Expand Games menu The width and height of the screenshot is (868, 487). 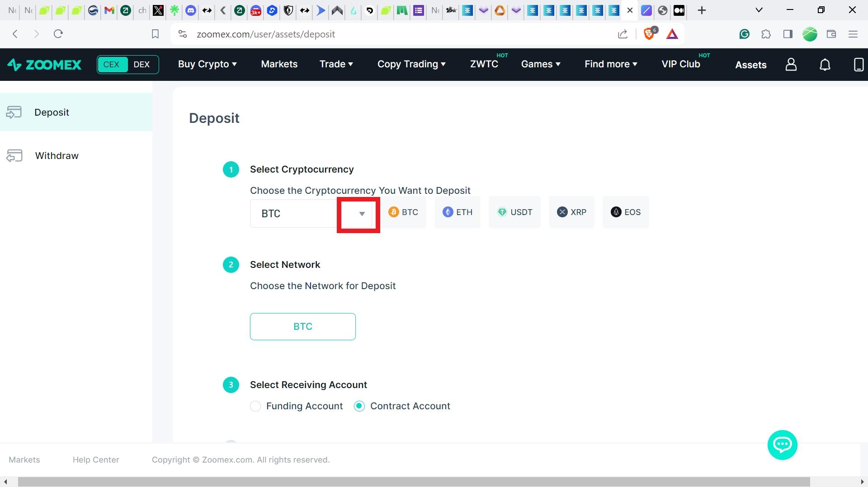pos(541,64)
